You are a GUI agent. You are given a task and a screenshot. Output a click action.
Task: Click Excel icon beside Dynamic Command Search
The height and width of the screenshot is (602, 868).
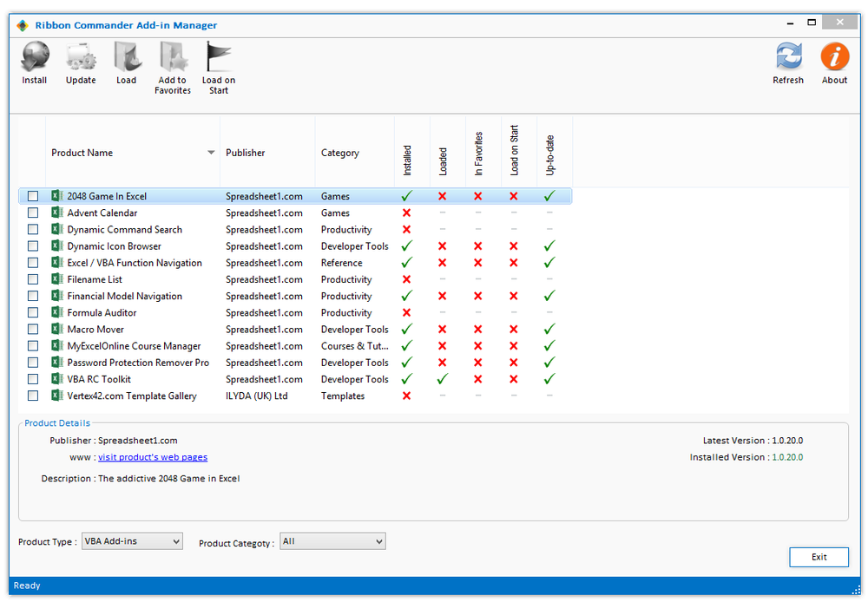[57, 229]
